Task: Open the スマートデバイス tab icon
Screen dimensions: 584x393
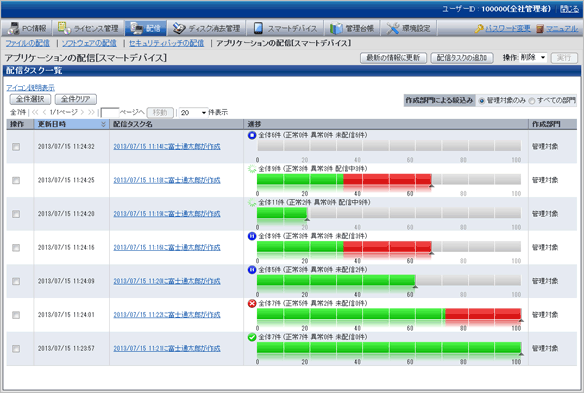Action: tap(258, 28)
